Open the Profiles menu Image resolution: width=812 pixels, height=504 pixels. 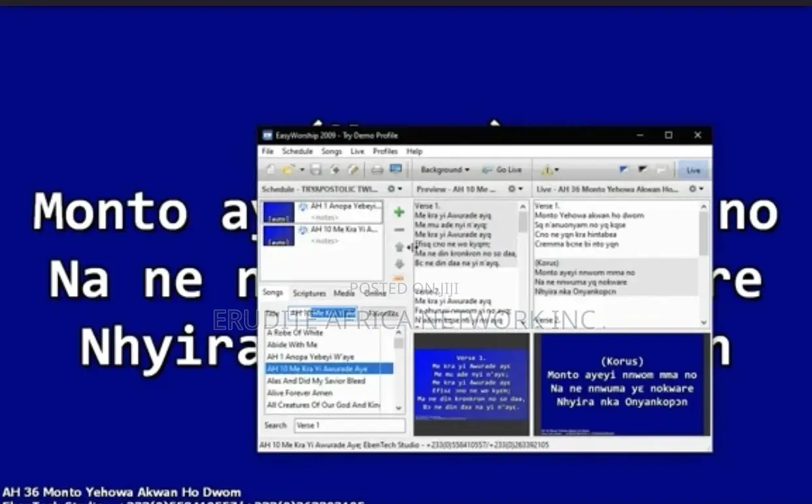[x=385, y=151]
